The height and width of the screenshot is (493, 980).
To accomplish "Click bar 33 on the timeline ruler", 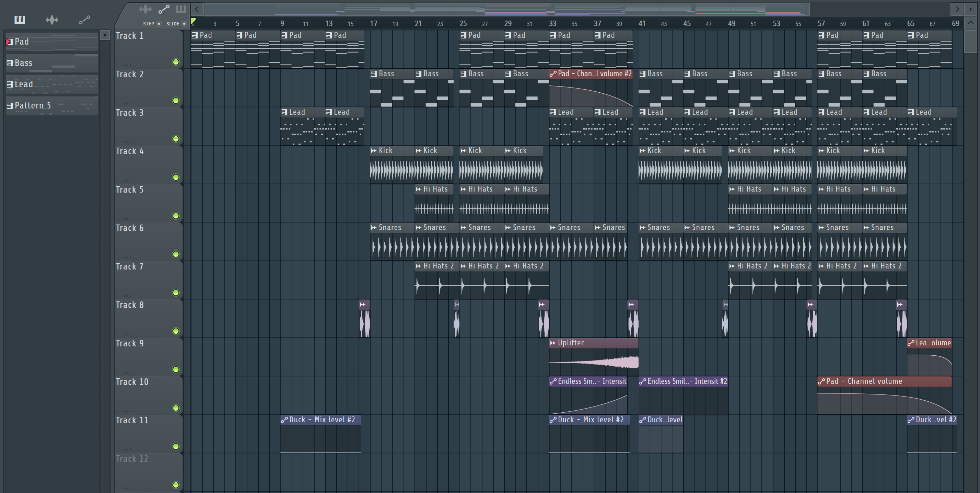I will pos(552,24).
